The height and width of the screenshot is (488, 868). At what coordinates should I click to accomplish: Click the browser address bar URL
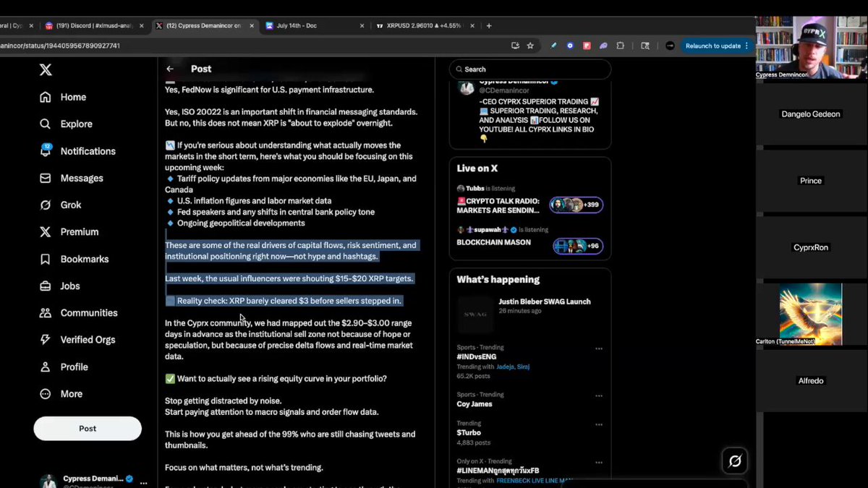[60, 46]
